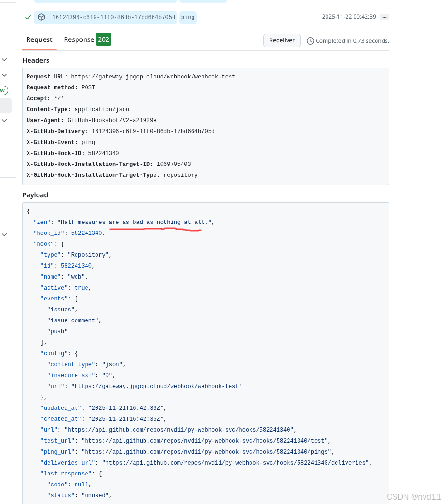
Task: Expand the sidebar chevron beside User-Agent line
Action: coord(4,121)
